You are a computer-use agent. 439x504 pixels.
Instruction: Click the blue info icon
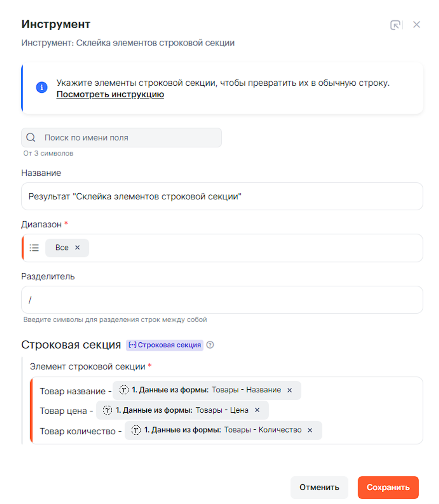42,87
